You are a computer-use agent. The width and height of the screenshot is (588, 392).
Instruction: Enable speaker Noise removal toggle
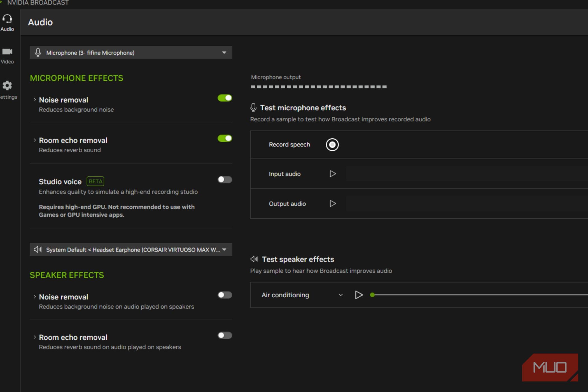coord(225,295)
